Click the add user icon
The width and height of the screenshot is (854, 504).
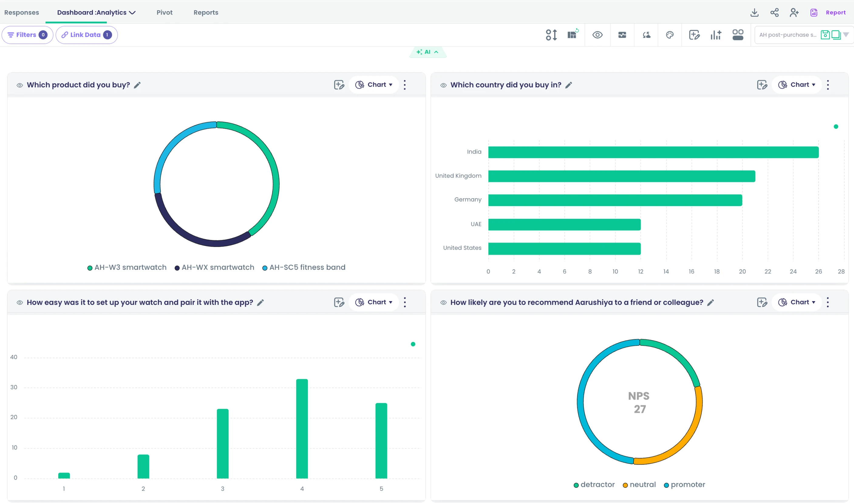click(794, 12)
